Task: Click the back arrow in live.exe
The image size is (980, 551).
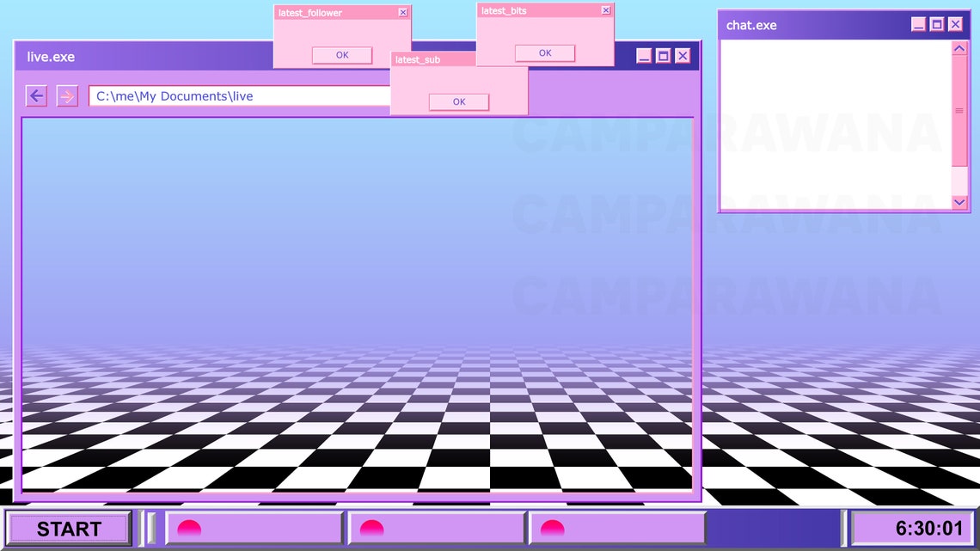Action: (x=35, y=95)
